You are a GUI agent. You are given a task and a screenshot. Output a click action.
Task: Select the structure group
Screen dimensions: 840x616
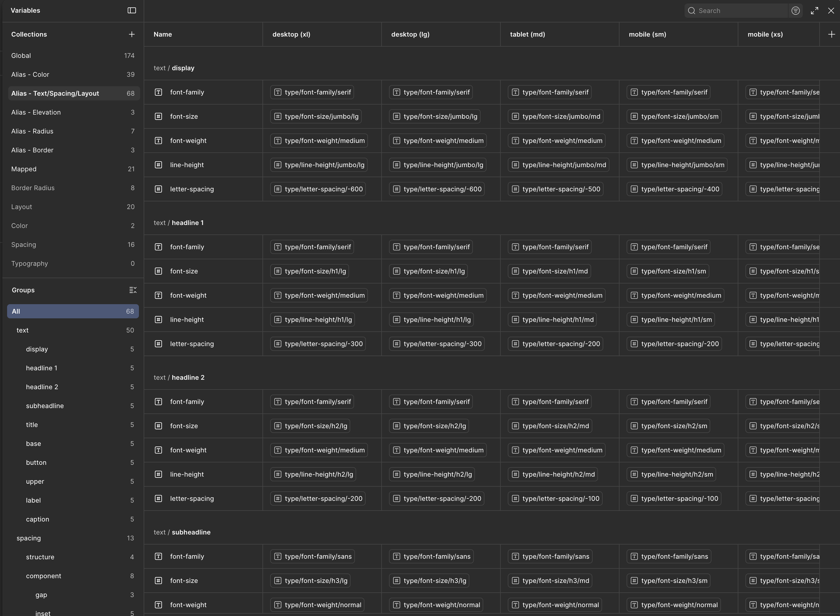[73, 557]
